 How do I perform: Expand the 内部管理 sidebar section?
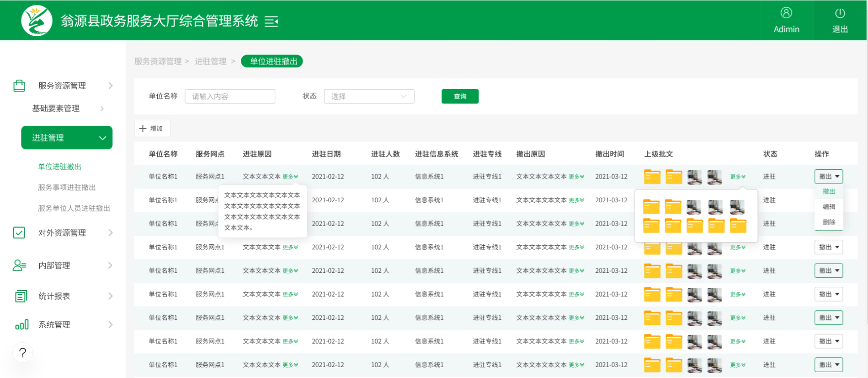pos(111,265)
